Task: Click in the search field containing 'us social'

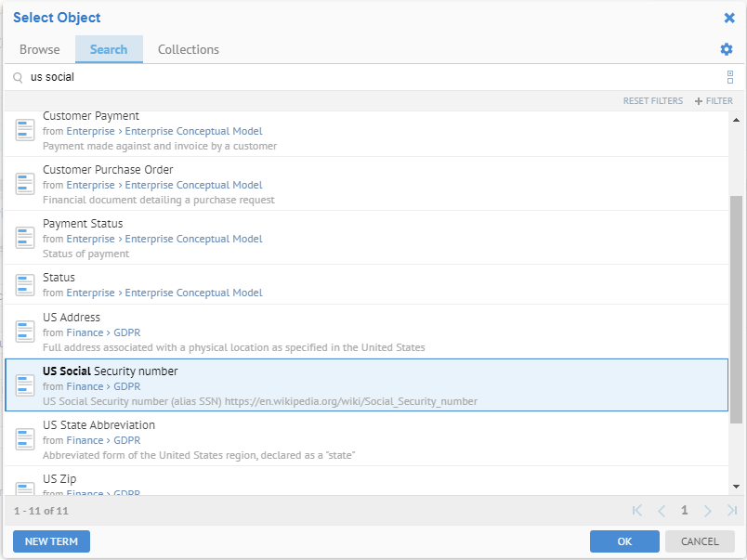Action: (x=372, y=77)
